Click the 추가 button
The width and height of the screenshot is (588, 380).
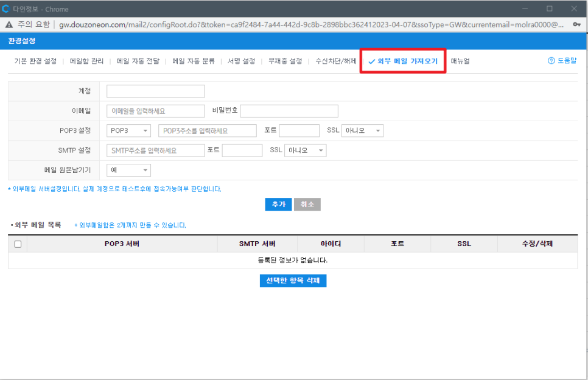click(x=278, y=205)
